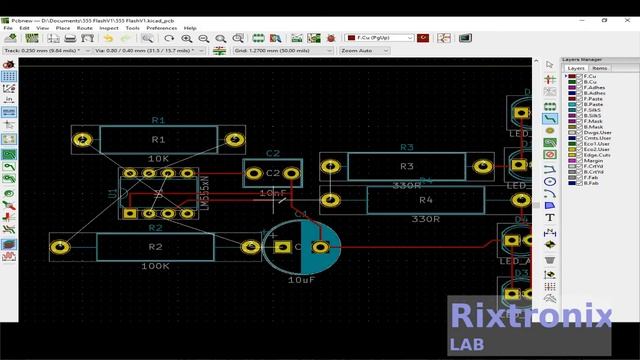Toggle visibility checkbox for the F.Cu layer
640x360 pixels.
[579, 76]
